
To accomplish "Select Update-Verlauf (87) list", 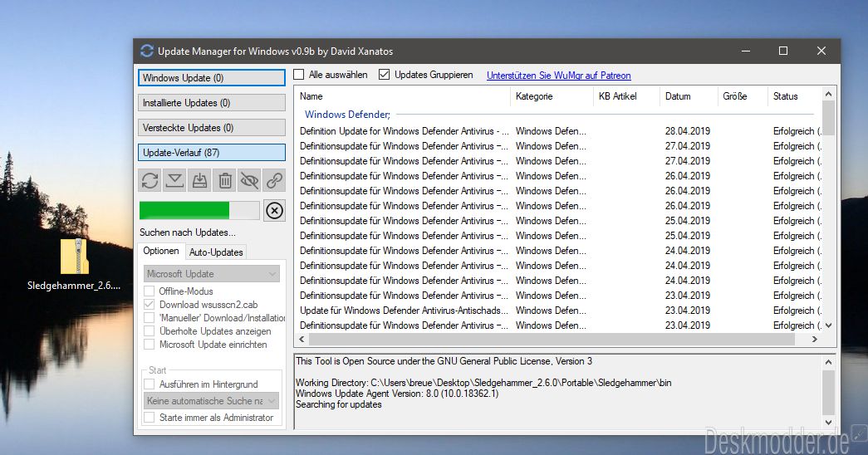I will click(x=212, y=153).
